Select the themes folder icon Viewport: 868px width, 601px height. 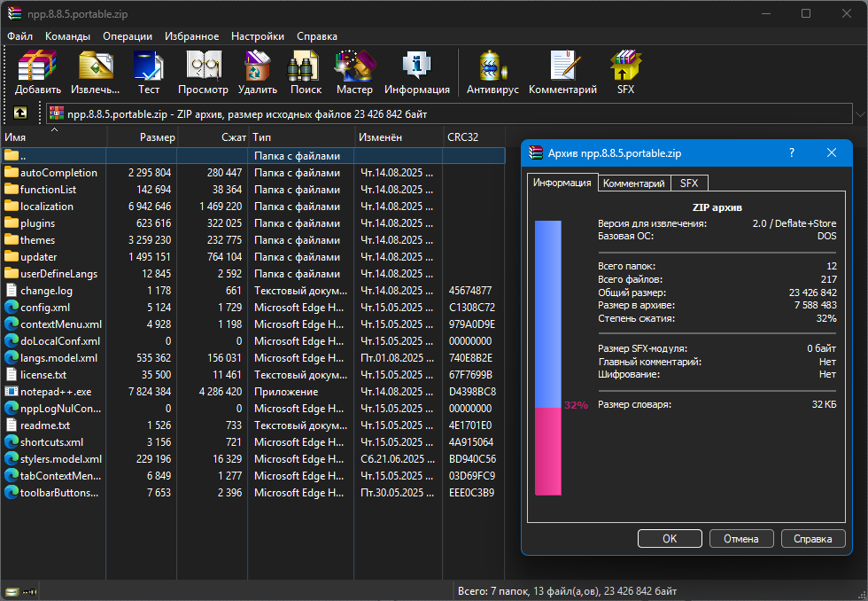pos(11,240)
